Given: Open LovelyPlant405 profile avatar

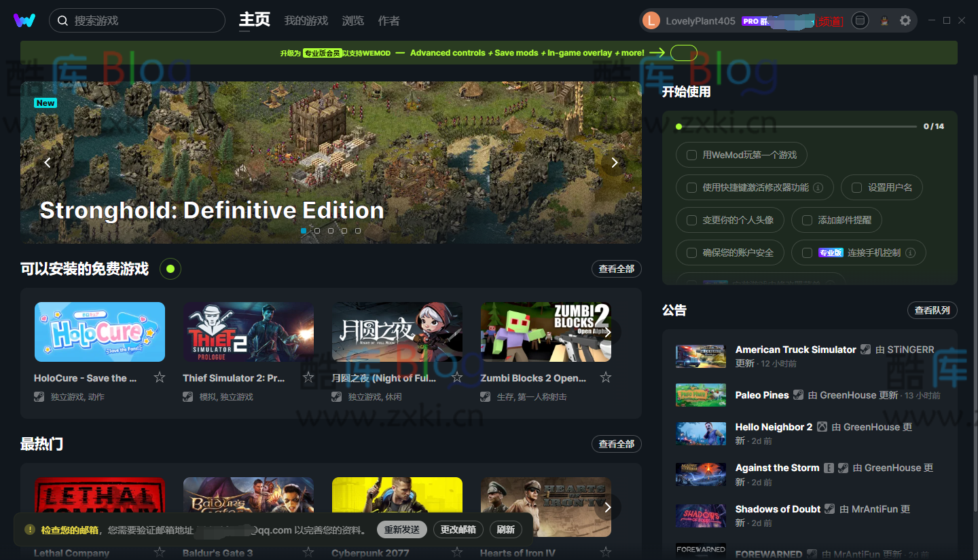Looking at the screenshot, I should click(x=651, y=20).
